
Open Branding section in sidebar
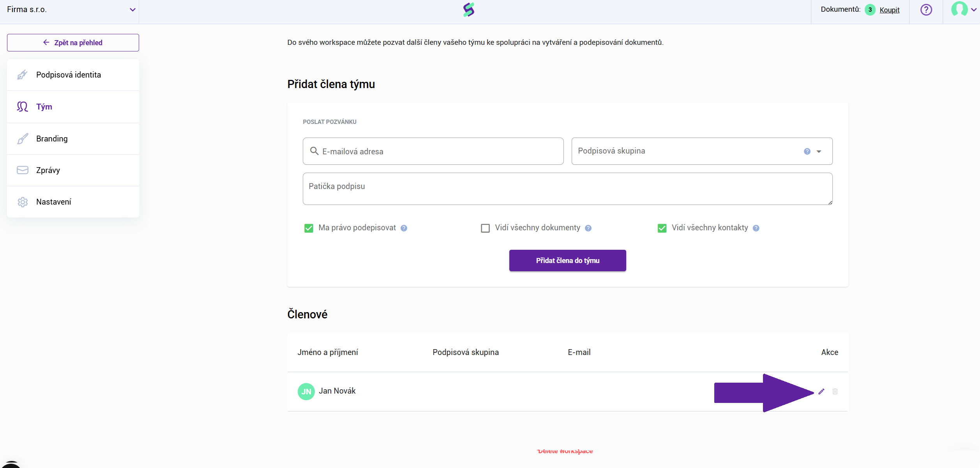pos(52,139)
